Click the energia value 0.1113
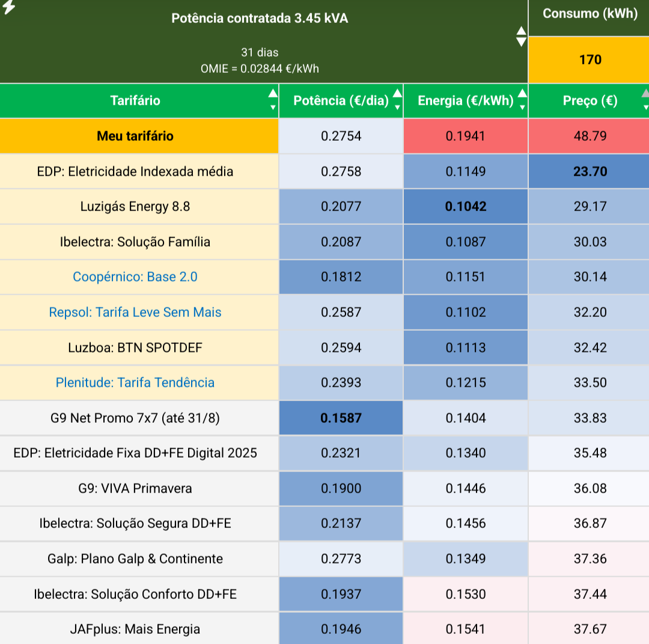 (x=466, y=348)
